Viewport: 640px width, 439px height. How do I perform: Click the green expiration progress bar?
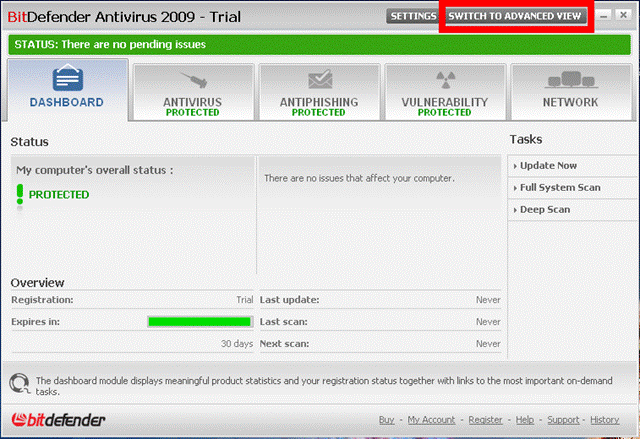coord(199,321)
